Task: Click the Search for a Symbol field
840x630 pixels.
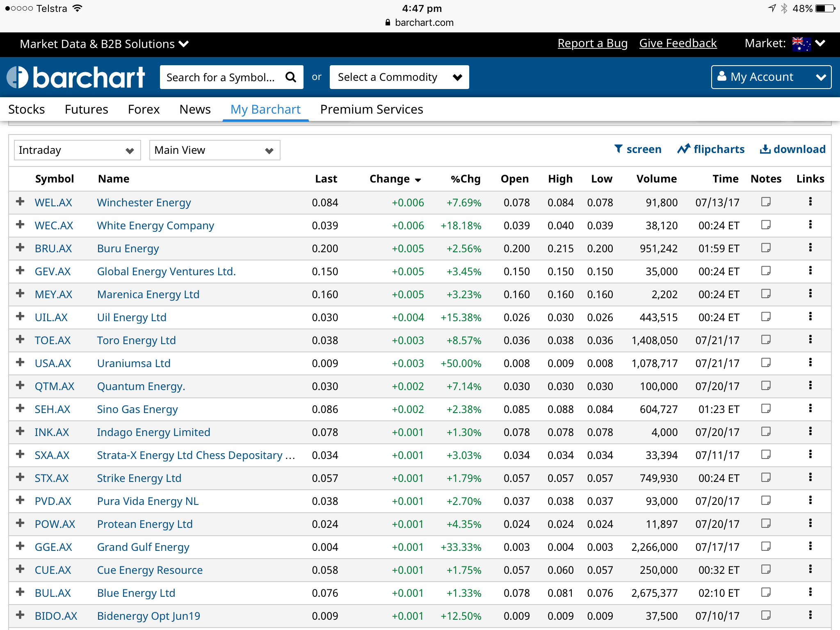Action: point(232,77)
